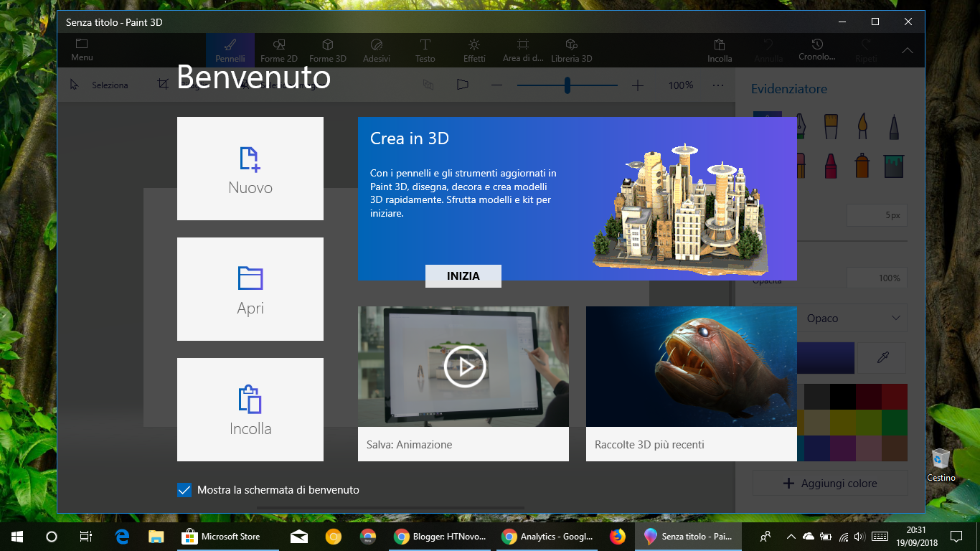Screen dimensions: 980x551
Task: Open the Menu folder icon
Action: [82, 50]
